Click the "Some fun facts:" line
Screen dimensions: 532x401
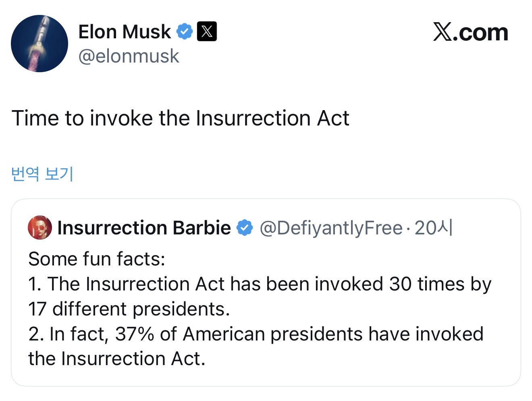(x=97, y=259)
